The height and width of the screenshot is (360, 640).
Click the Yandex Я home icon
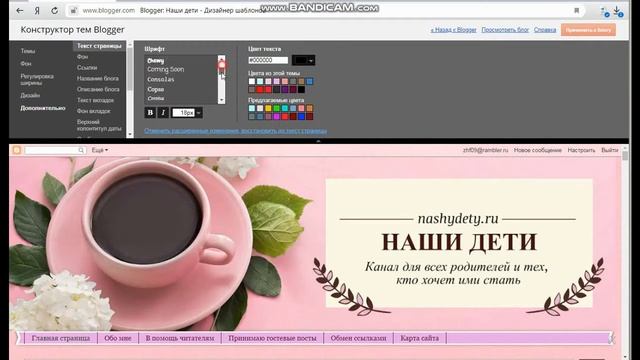click(37, 11)
